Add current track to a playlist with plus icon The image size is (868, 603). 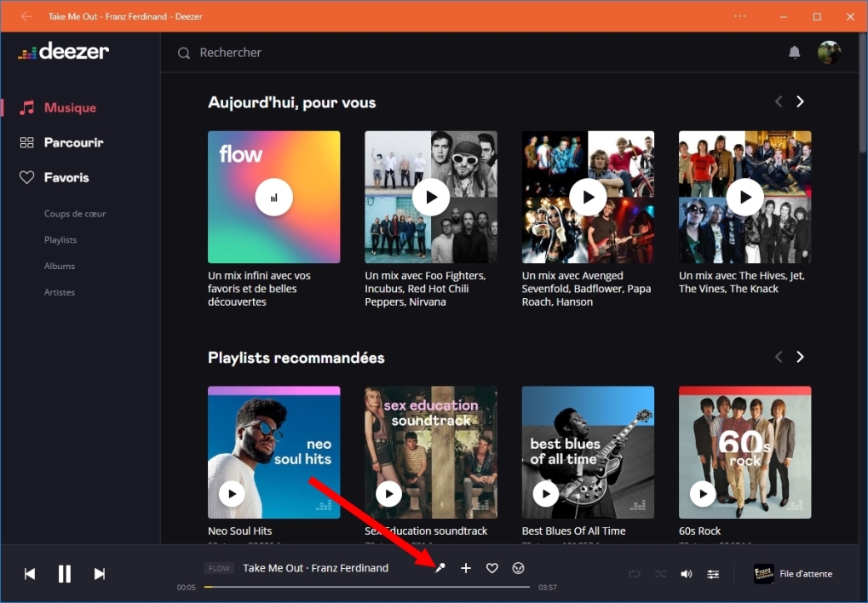pos(466,568)
